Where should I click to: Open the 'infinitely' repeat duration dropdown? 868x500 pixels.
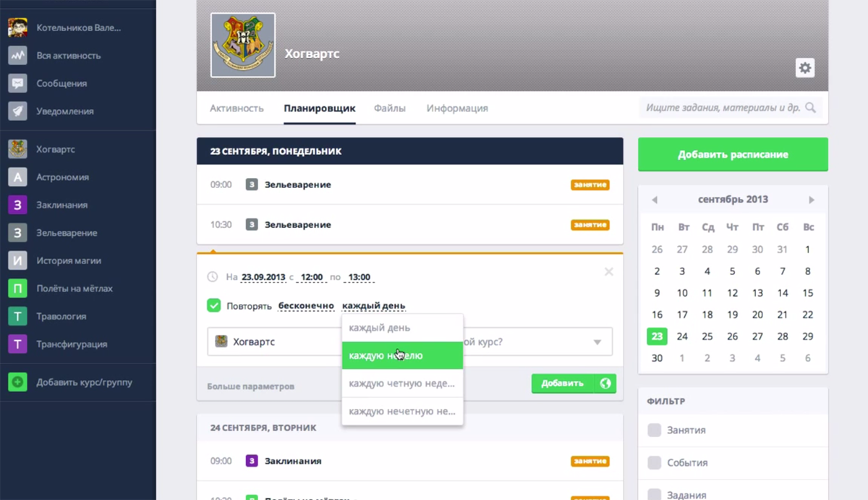(306, 305)
